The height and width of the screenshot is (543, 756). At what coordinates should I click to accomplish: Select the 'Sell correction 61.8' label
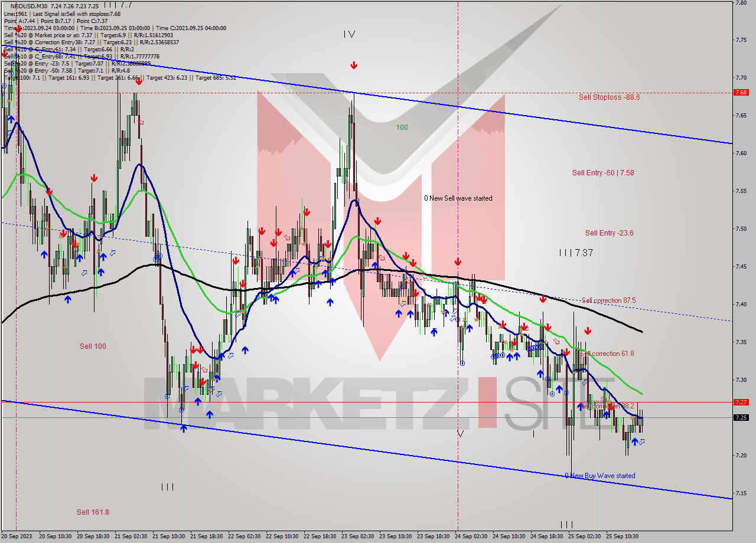coord(608,354)
